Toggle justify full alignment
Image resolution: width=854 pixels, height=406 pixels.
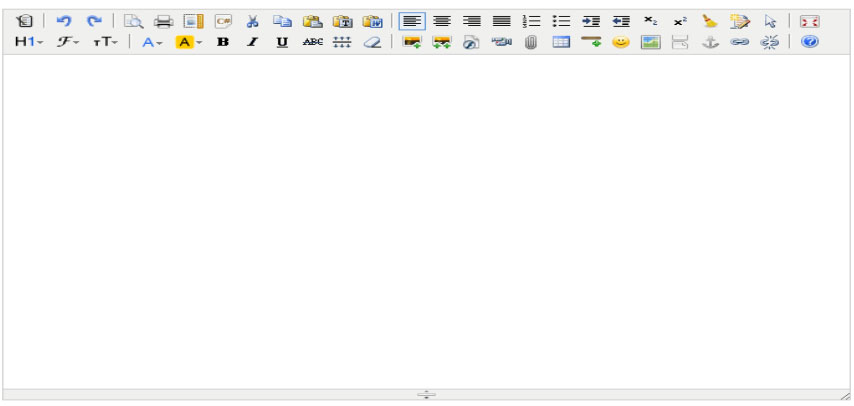coord(502,22)
